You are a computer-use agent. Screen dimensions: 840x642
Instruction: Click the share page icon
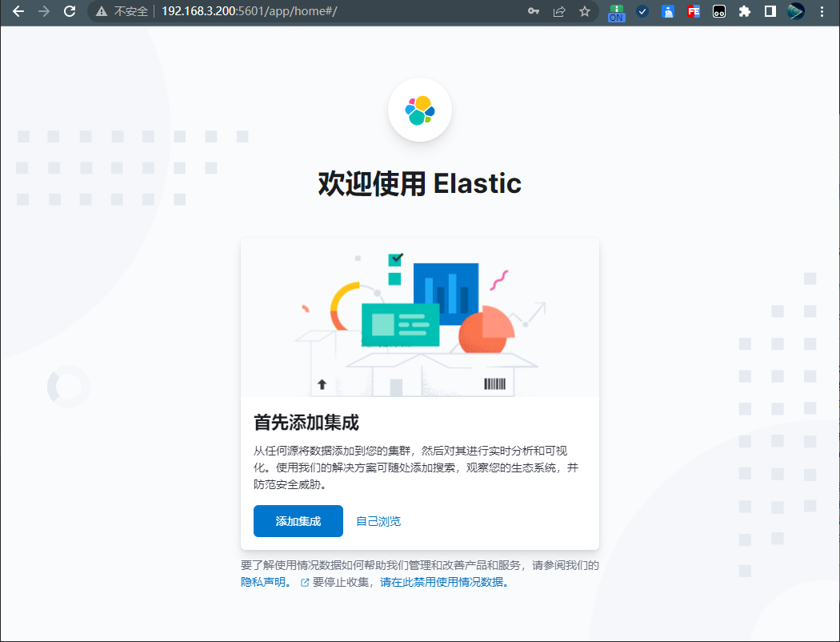point(558,12)
